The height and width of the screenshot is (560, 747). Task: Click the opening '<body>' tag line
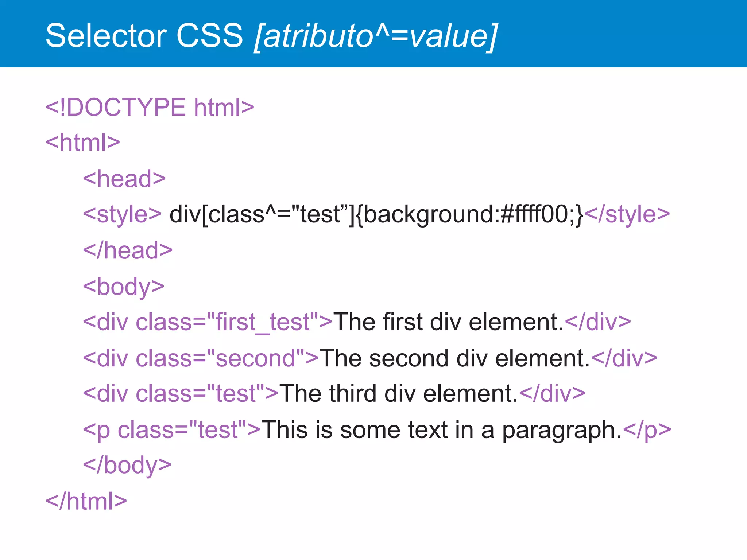[x=124, y=287]
